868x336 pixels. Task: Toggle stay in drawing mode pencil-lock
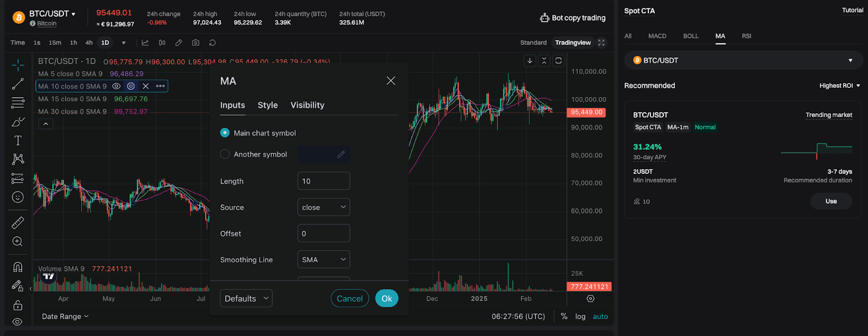[18, 286]
